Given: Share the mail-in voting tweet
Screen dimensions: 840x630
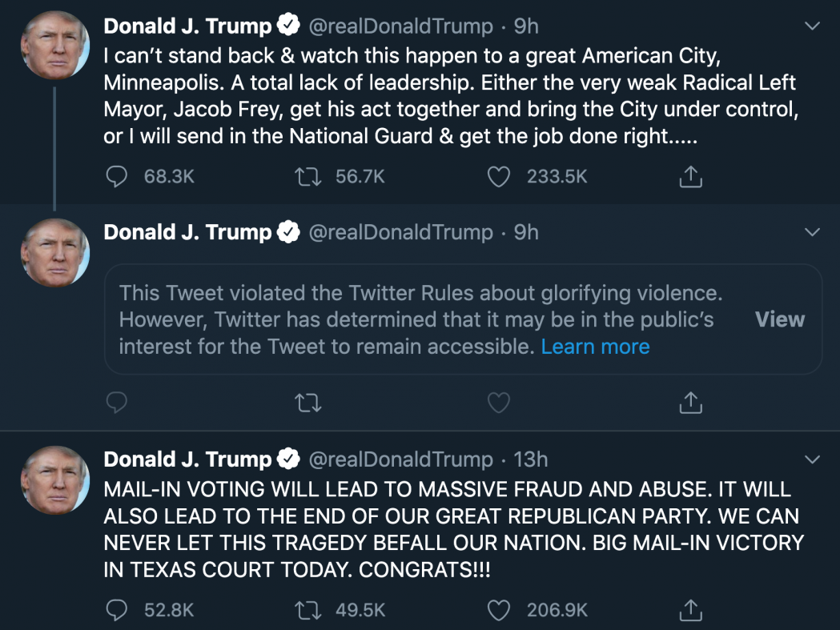Looking at the screenshot, I should tap(689, 609).
